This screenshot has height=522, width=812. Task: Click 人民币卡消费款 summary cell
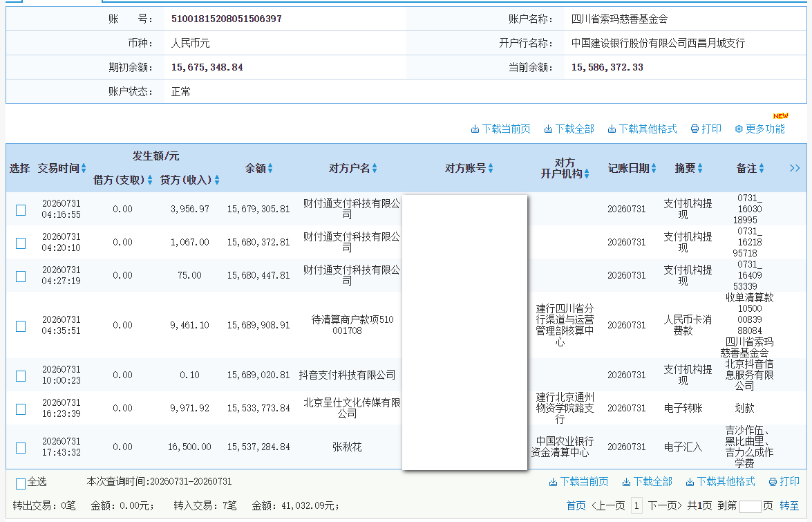tap(688, 325)
